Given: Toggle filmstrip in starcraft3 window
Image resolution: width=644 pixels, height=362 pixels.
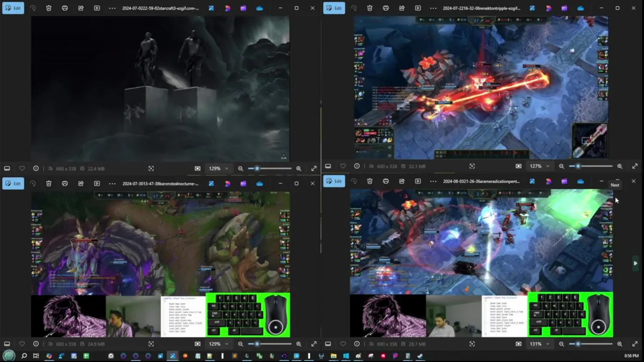Looking at the screenshot, I should click(x=7, y=168).
